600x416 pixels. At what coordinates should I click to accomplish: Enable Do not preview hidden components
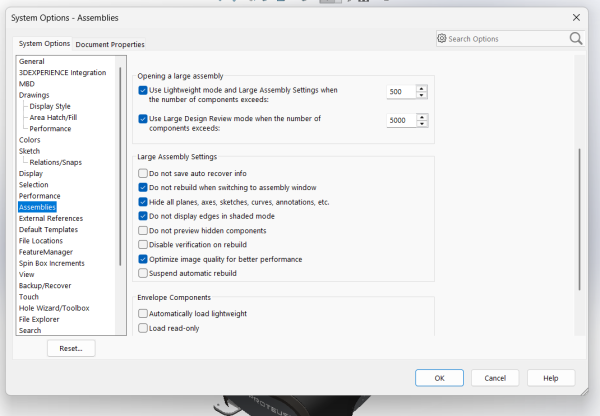pos(143,230)
